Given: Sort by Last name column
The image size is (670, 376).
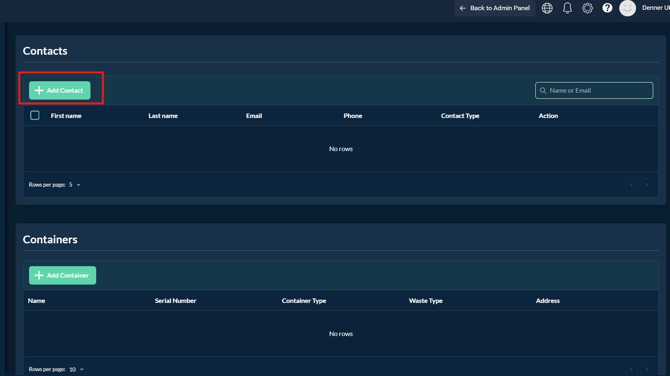Looking at the screenshot, I should tap(163, 116).
